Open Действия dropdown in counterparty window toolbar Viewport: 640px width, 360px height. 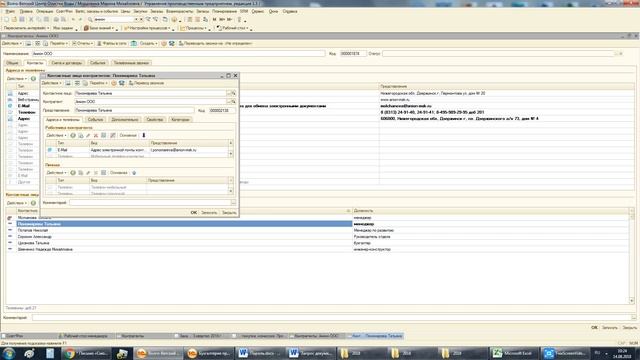tap(12, 43)
